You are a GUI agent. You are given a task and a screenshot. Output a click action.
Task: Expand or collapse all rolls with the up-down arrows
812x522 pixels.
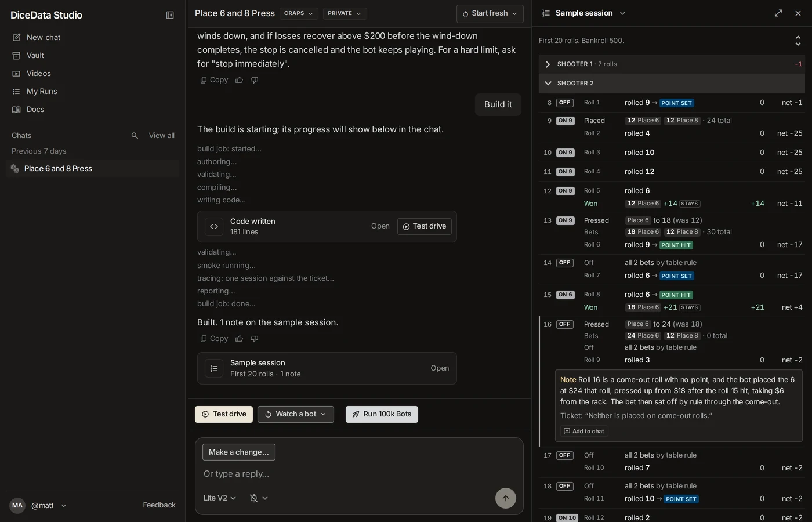[x=798, y=41]
